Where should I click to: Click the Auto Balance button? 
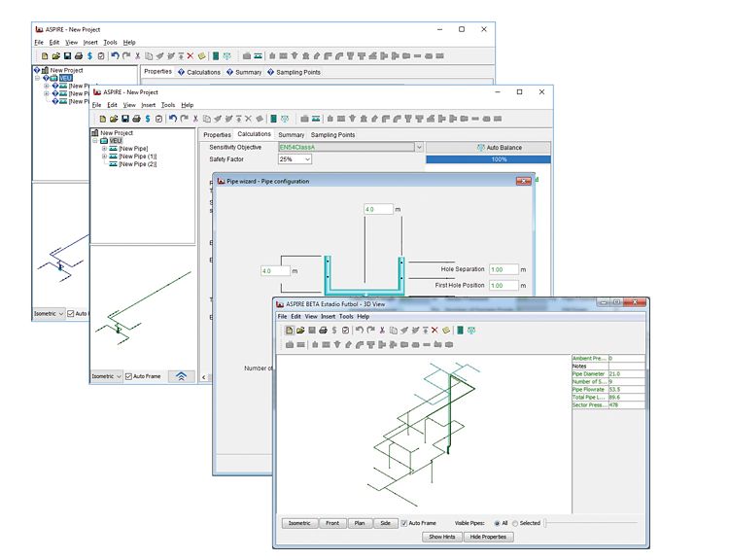(x=500, y=147)
